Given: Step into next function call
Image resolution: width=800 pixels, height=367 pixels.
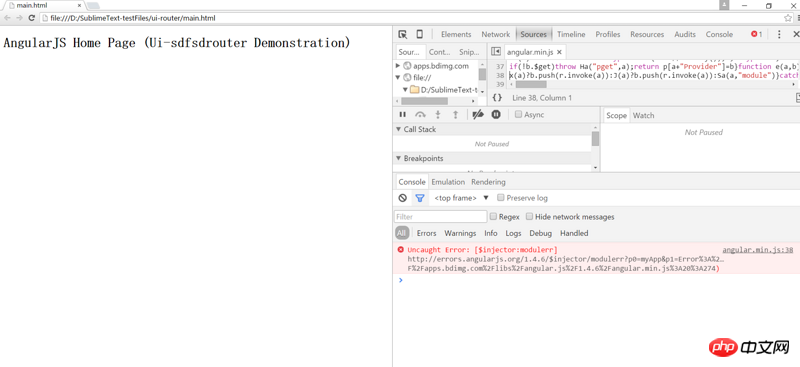Looking at the screenshot, I should point(438,115).
